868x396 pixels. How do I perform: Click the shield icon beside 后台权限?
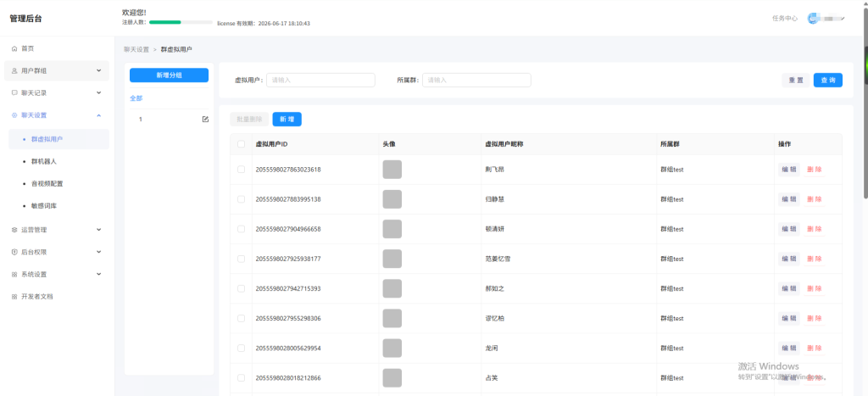click(14, 252)
